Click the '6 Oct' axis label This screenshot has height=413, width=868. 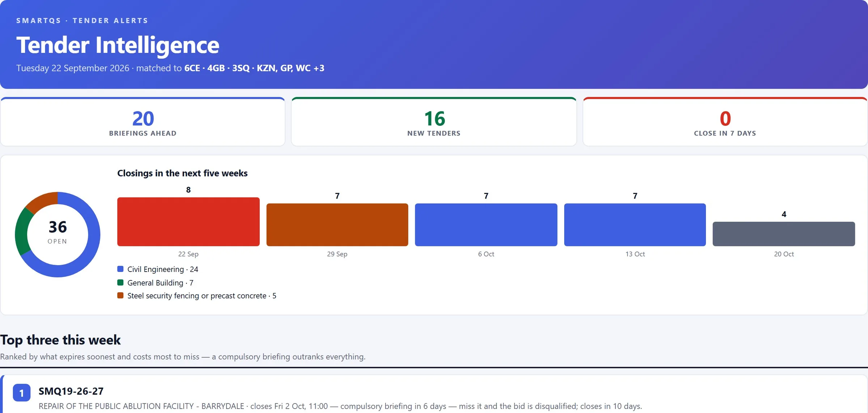pyautogui.click(x=486, y=254)
